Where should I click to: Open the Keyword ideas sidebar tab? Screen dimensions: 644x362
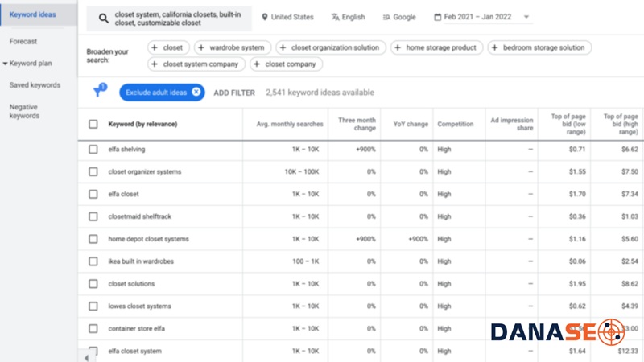32,14
